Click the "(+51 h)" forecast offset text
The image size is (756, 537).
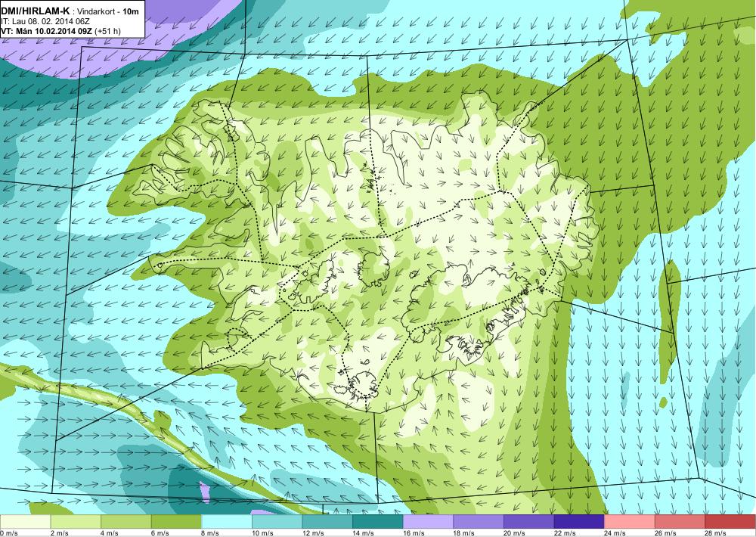tap(108, 31)
